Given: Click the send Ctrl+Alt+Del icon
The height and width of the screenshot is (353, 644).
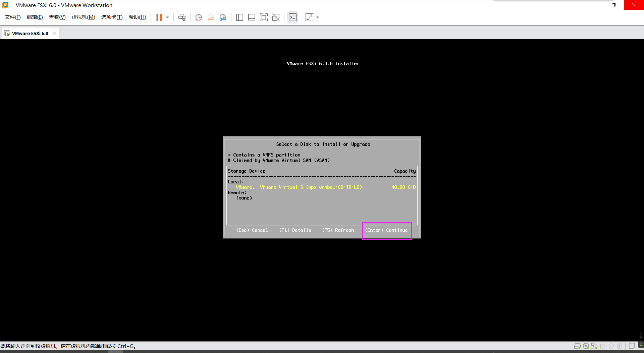Looking at the screenshot, I should tap(182, 17).
